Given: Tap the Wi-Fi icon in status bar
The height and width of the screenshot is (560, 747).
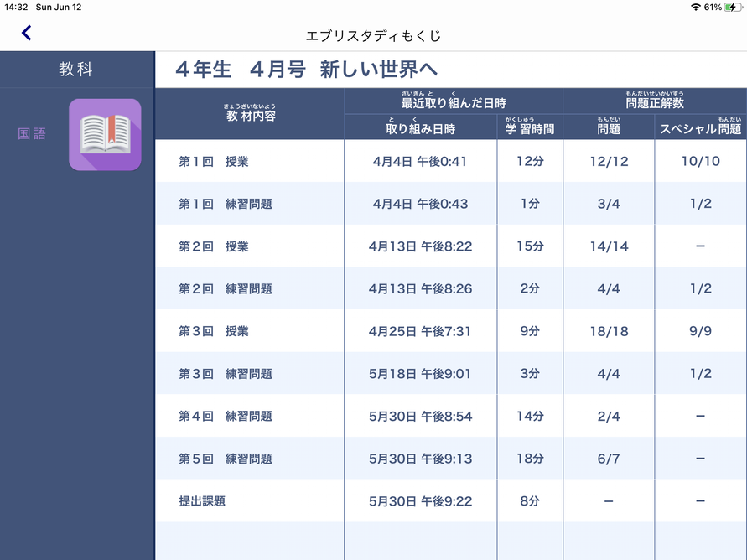Looking at the screenshot, I should pos(694,7).
